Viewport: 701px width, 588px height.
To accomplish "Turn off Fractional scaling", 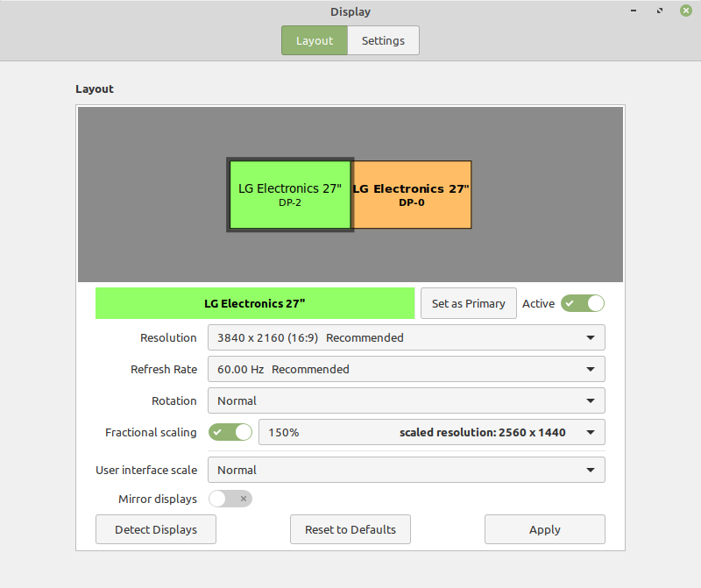I will [x=230, y=432].
